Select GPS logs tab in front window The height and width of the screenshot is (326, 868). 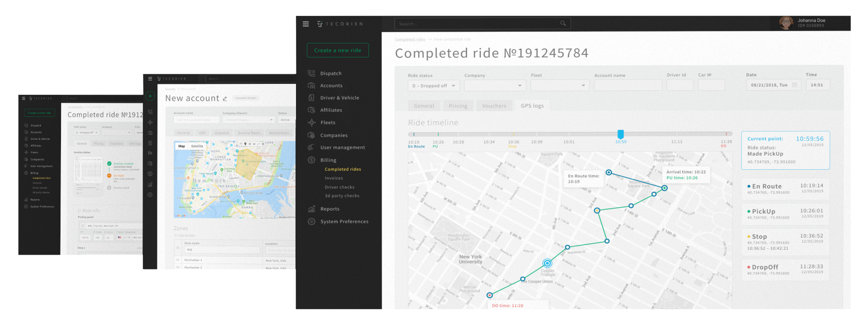(x=532, y=106)
